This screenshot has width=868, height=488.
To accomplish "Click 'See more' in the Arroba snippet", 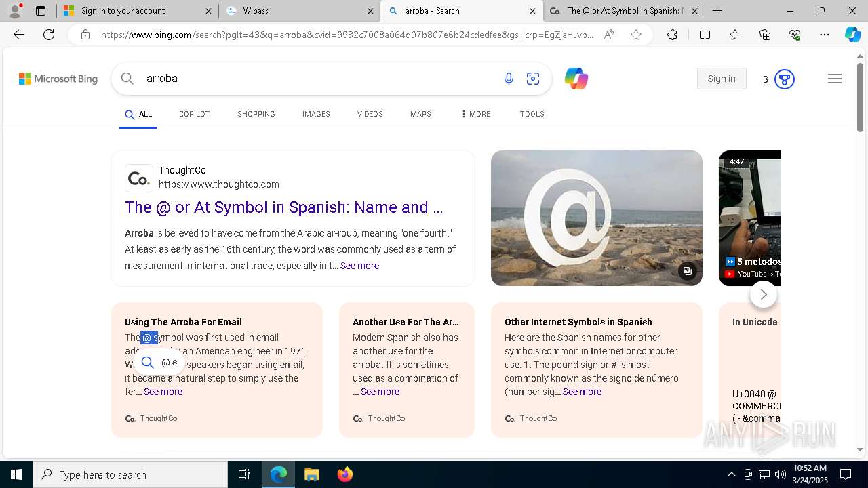I will pos(359,266).
